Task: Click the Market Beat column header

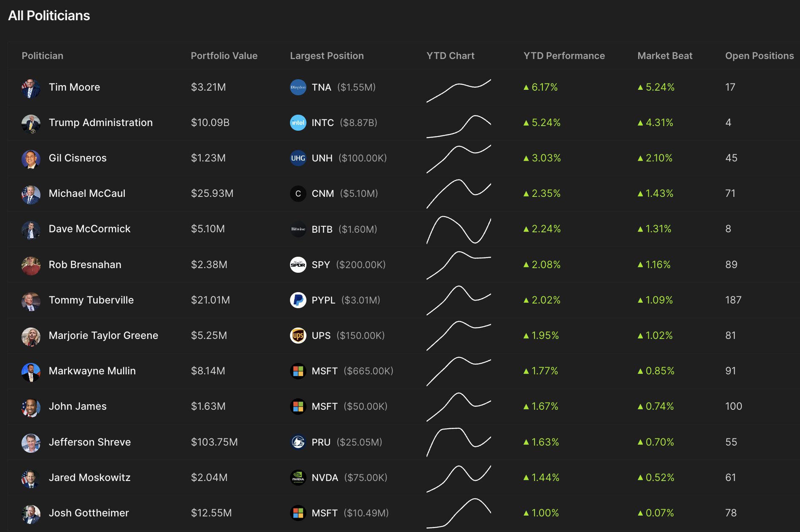Action: click(665, 56)
